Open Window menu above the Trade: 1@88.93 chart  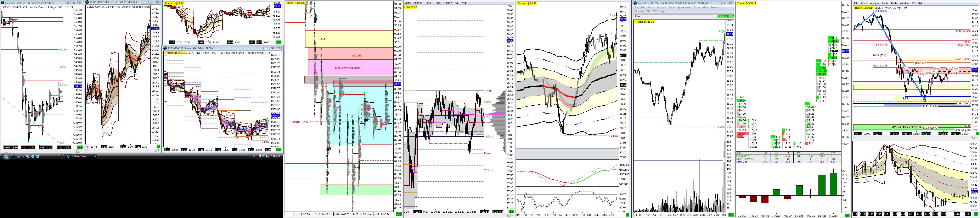coord(448,3)
